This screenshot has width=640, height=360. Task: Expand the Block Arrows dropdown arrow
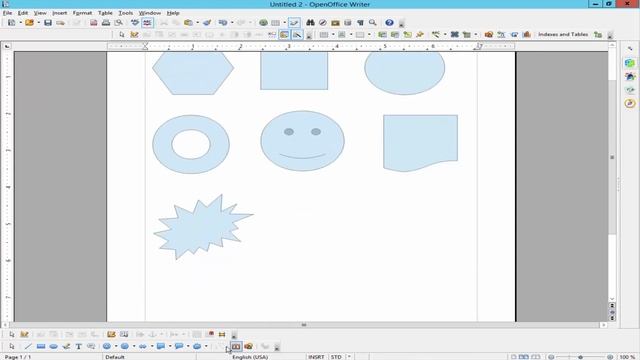pyautogui.click(x=152, y=347)
